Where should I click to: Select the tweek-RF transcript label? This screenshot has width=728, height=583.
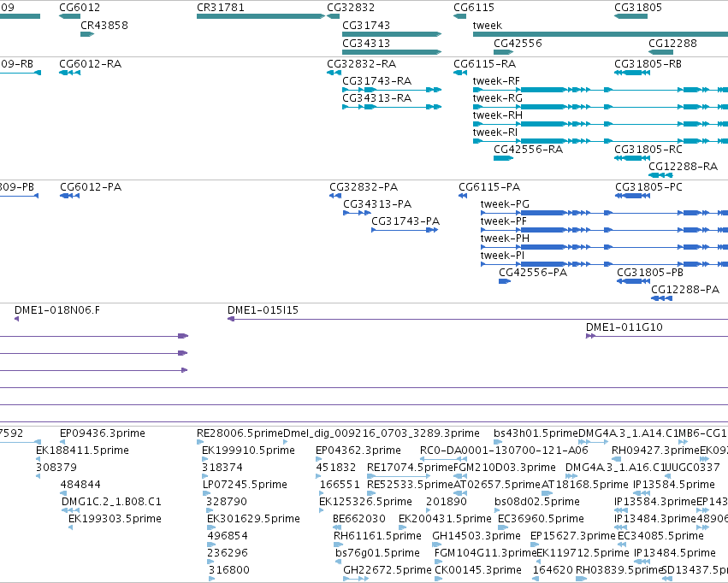click(x=496, y=80)
